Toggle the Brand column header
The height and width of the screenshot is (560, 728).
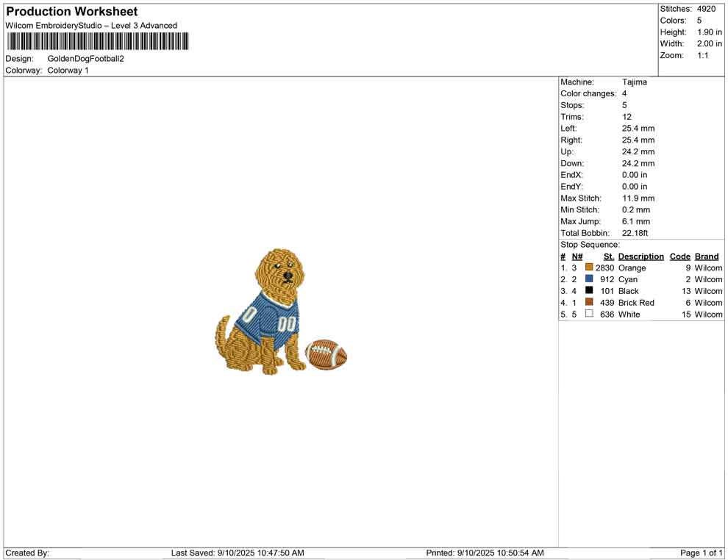click(706, 256)
